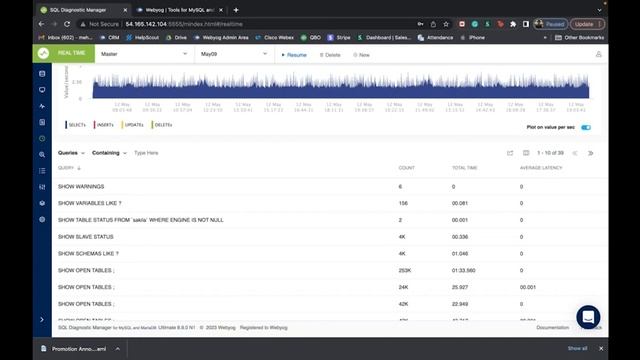Image resolution: width=640 pixels, height=360 pixels.
Task: Toggle the browser side panel icon
Action: 526,24
